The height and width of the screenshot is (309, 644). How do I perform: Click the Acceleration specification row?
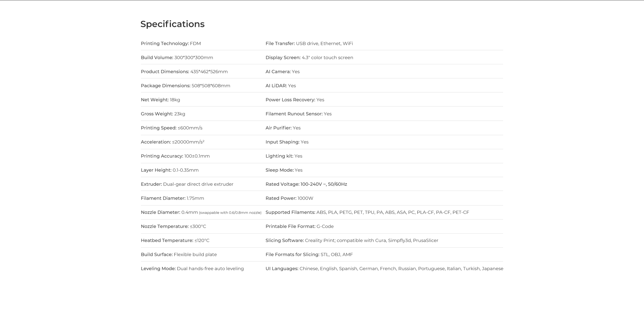173,142
